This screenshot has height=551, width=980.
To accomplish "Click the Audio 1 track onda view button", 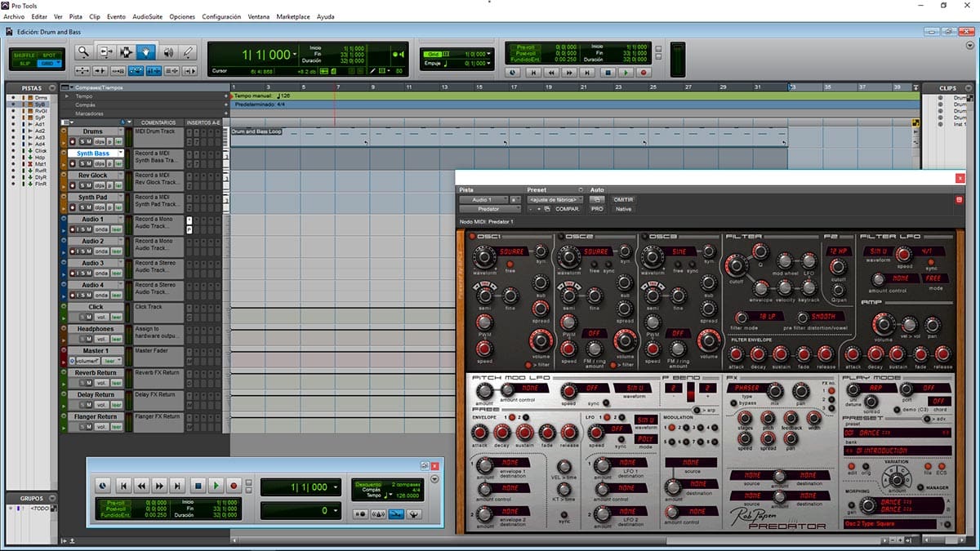I will 101,229.
